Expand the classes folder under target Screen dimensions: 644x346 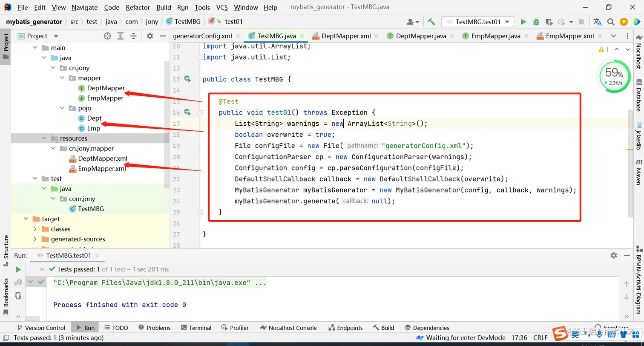pos(35,229)
